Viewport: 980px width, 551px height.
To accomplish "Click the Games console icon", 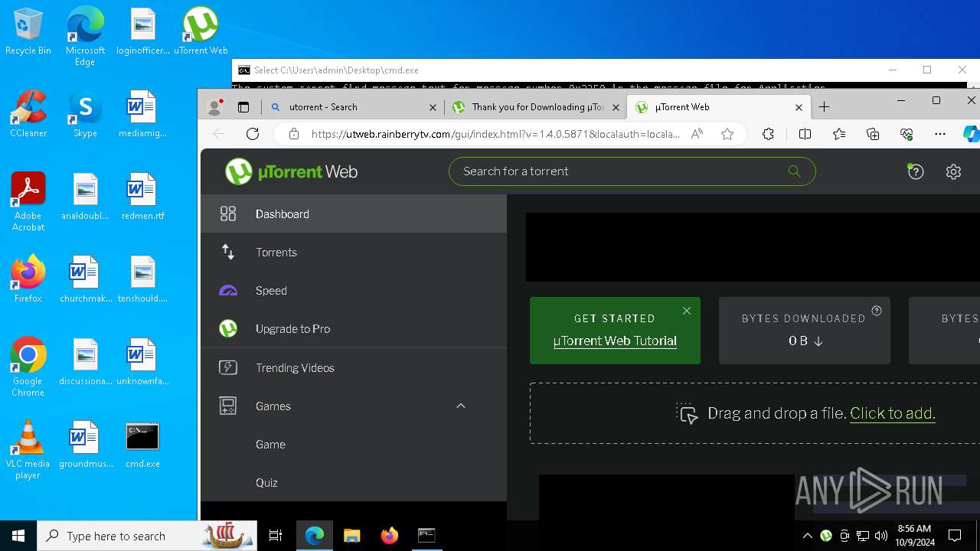I will pos(228,406).
